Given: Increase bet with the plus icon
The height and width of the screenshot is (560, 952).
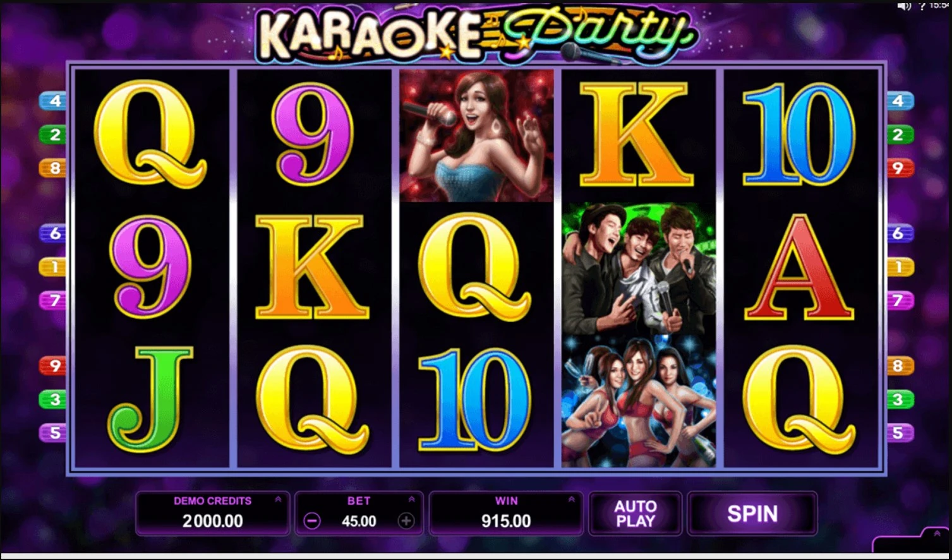Looking at the screenshot, I should [x=406, y=521].
